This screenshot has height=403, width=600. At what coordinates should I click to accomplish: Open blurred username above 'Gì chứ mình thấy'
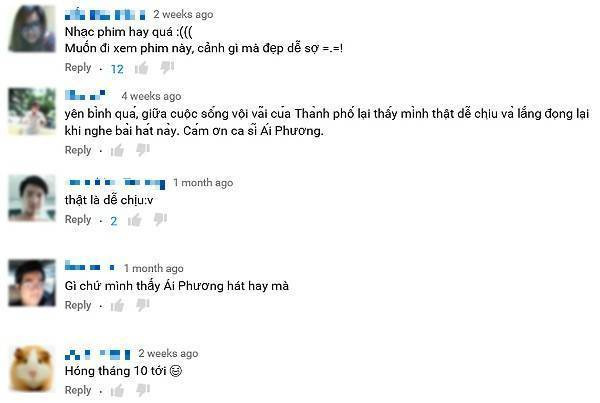pyautogui.click(x=90, y=266)
